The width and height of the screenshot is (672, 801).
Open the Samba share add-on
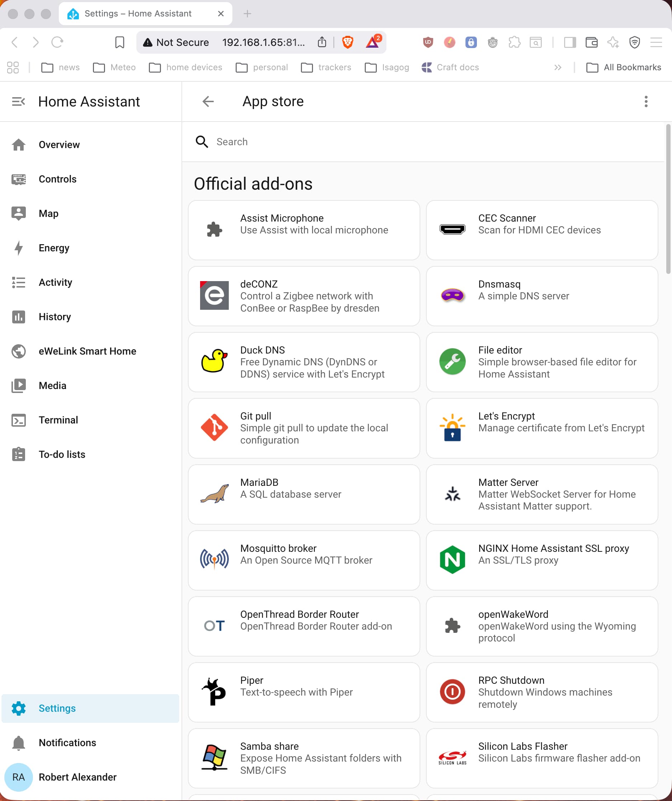(x=304, y=758)
